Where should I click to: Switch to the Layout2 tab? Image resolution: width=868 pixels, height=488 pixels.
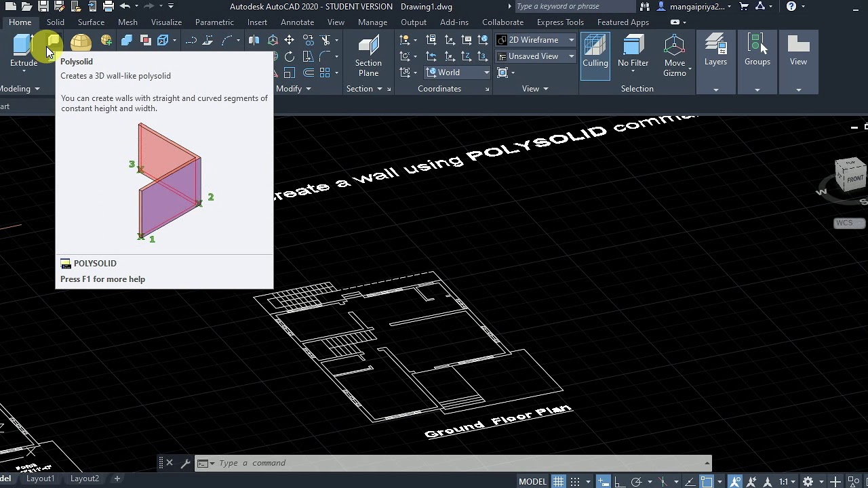tap(85, 479)
